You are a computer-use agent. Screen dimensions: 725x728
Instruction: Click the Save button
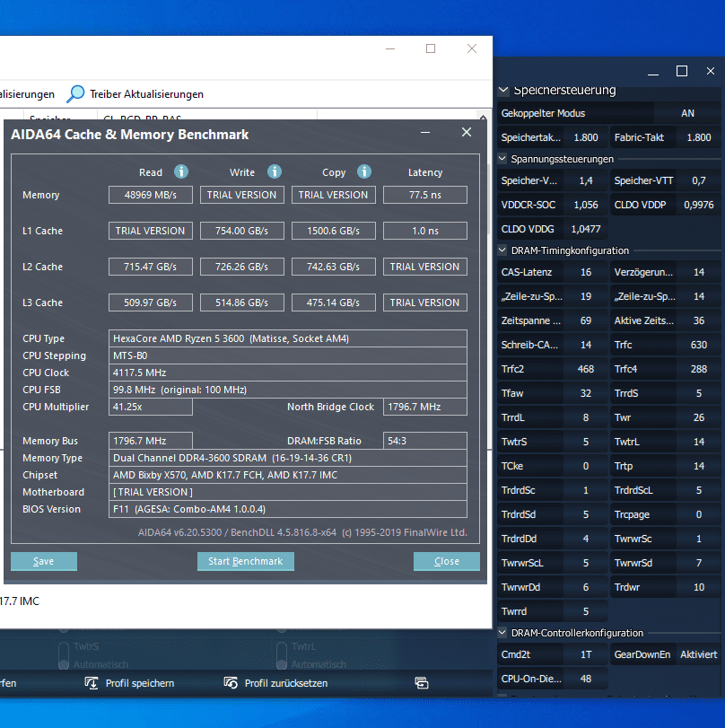44,561
